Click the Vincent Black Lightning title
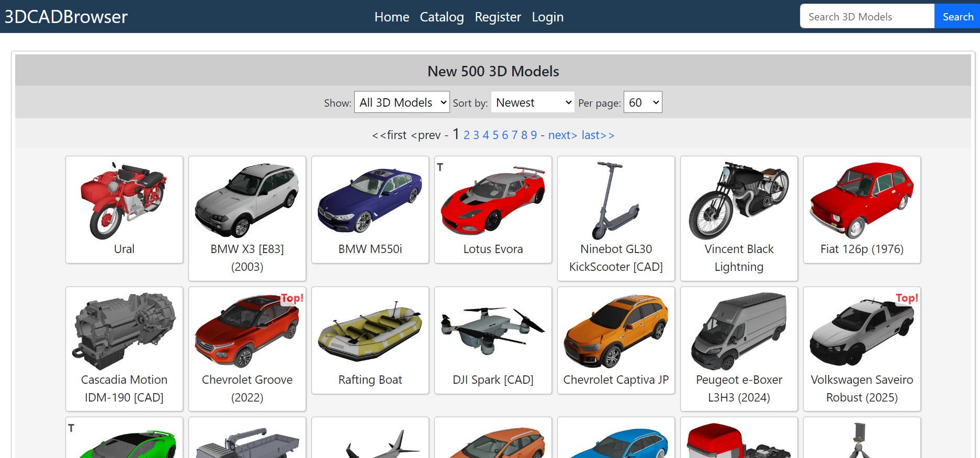The height and width of the screenshot is (458, 980). pos(739,258)
